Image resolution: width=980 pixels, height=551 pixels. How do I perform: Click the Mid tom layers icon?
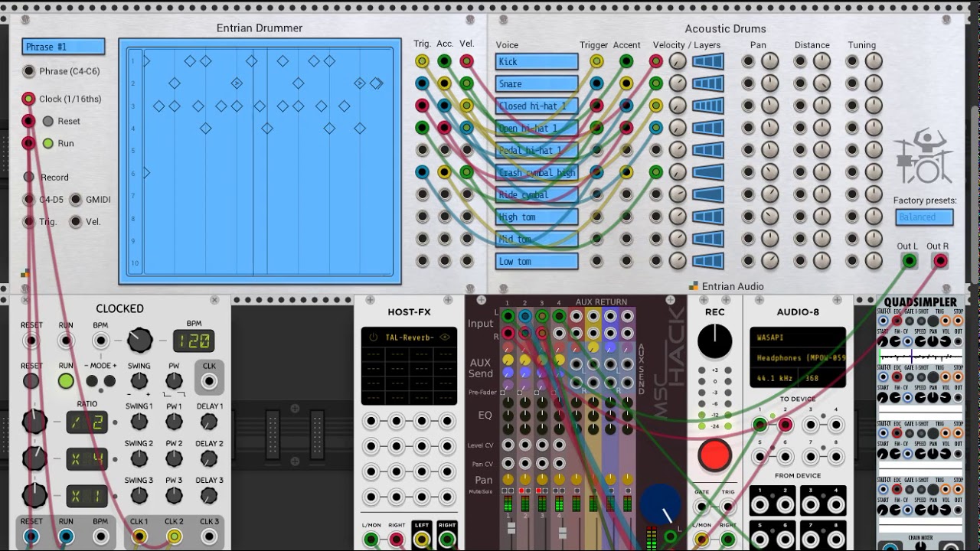707,239
